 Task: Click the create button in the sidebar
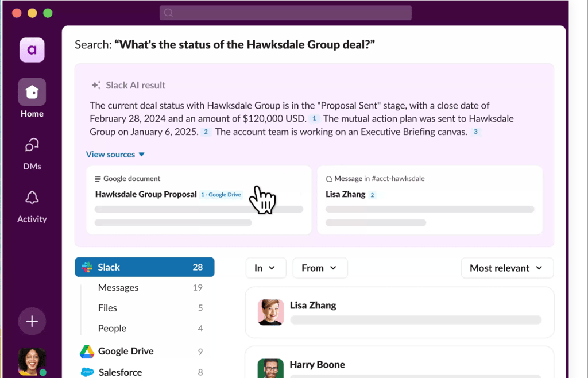(32, 321)
